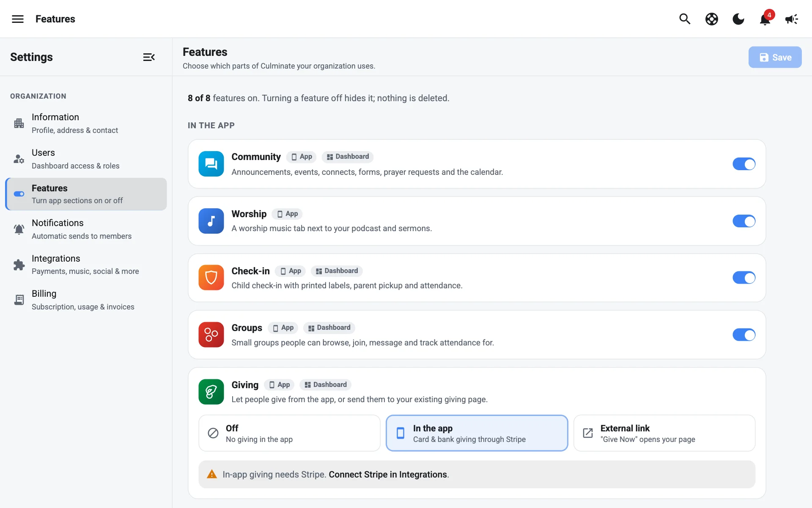This screenshot has width=812, height=508.
Task: Select the Giving Off option
Action: coord(290,433)
